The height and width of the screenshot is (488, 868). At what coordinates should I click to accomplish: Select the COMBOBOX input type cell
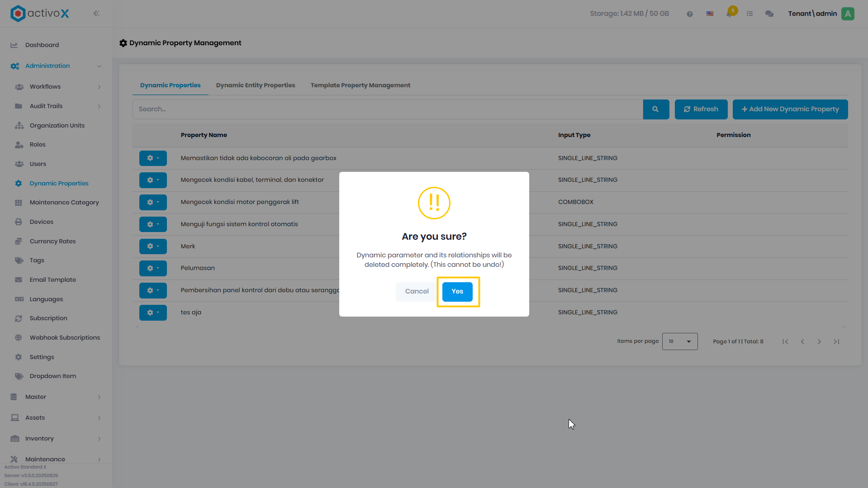[x=575, y=202]
